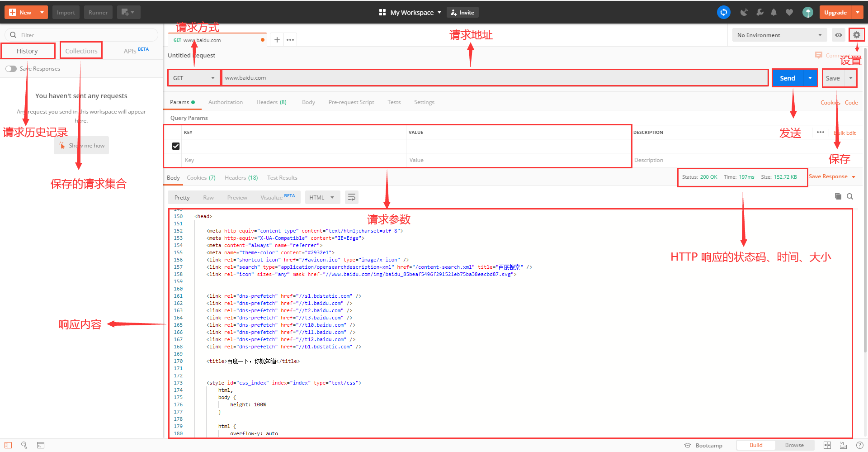
Task: Open Find and Replace in status bar
Action: point(24,445)
